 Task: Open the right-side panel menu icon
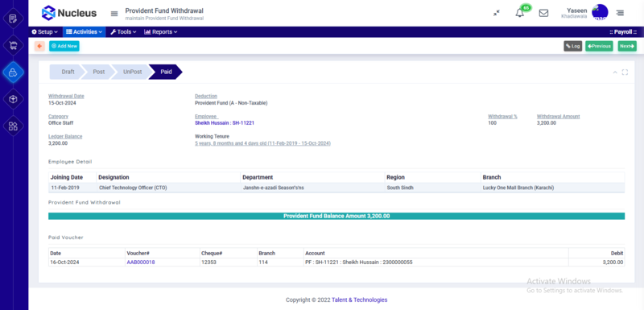(x=620, y=13)
